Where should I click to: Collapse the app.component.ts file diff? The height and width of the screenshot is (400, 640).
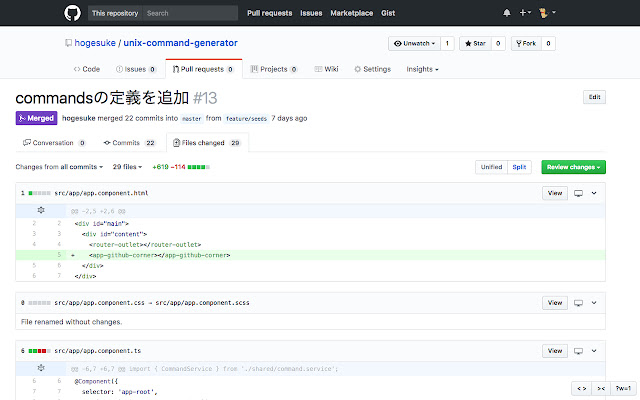594,351
